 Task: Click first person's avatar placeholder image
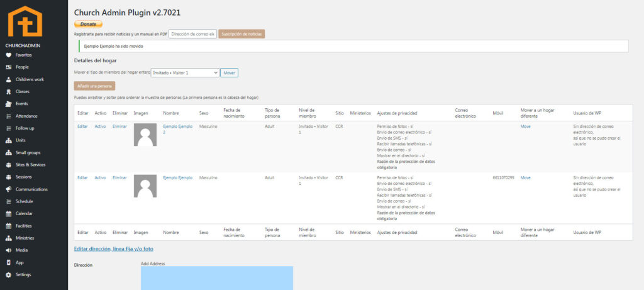coord(145,135)
